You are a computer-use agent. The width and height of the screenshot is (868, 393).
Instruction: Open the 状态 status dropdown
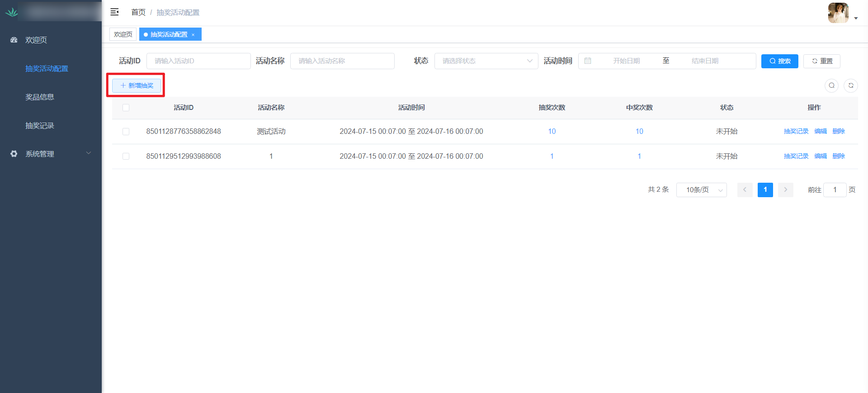coord(486,61)
